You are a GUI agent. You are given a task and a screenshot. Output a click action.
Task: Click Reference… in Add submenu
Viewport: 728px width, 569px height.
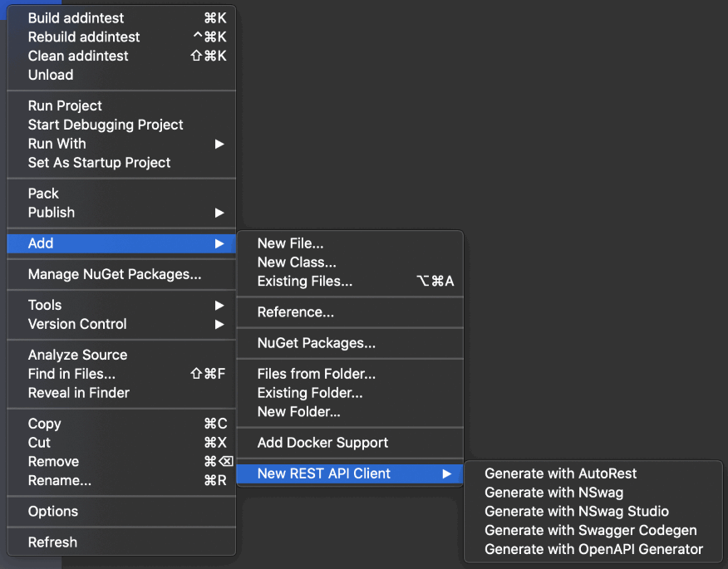click(x=350, y=312)
